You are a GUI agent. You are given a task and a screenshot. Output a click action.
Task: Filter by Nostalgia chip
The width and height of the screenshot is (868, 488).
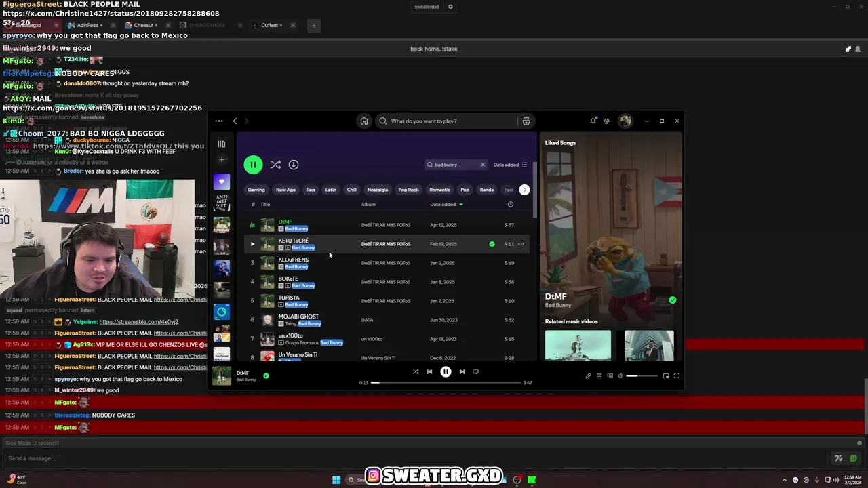[x=378, y=190]
